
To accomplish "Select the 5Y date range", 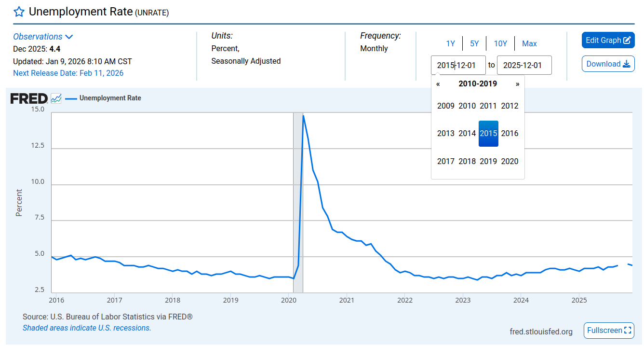I will 474,44.
